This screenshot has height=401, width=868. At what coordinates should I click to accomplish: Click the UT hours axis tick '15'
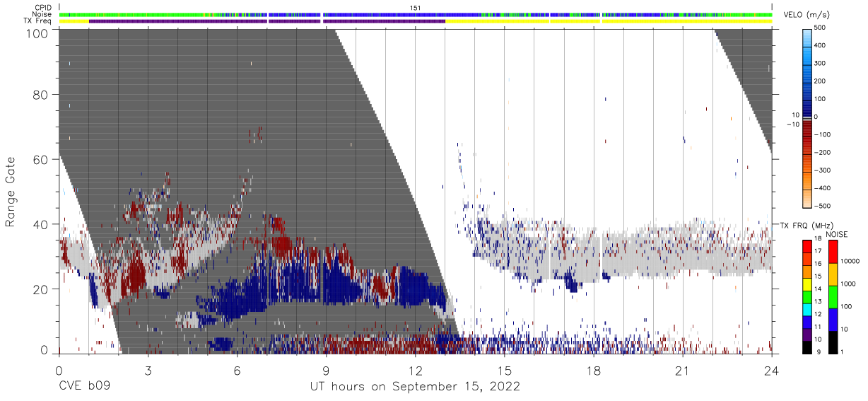[505, 371]
